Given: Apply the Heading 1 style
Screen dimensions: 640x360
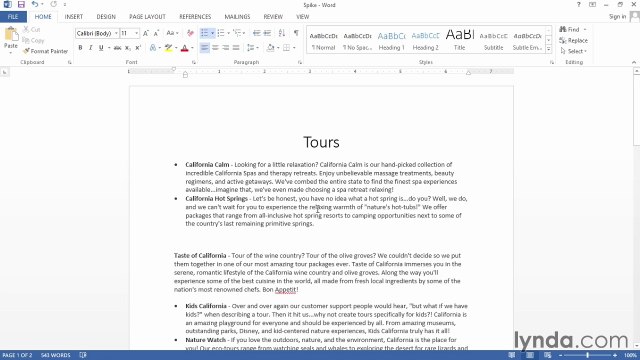Looking at the screenshot, I should click(391, 40).
